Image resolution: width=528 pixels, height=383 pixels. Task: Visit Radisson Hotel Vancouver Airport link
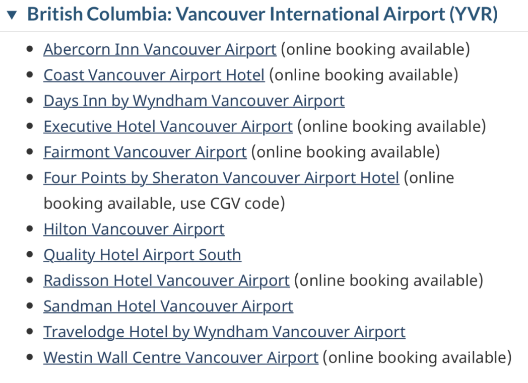[x=166, y=281]
